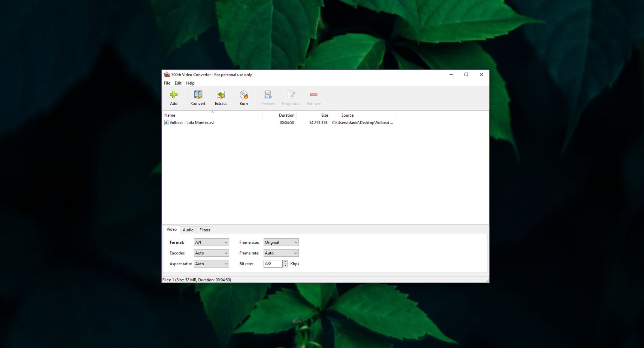Open the Edit menu
This screenshot has width=644, height=348.
(178, 83)
